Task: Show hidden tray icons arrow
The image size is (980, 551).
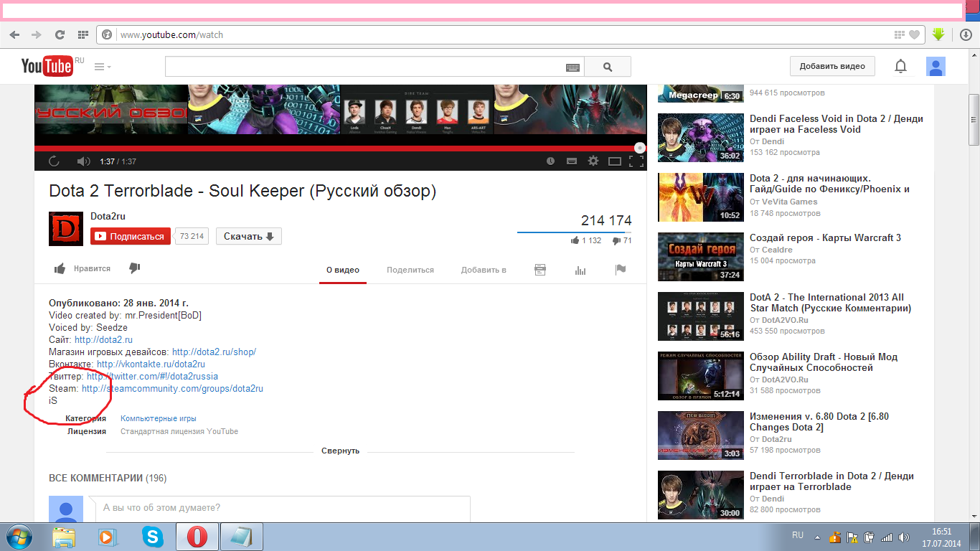Action: [816, 537]
